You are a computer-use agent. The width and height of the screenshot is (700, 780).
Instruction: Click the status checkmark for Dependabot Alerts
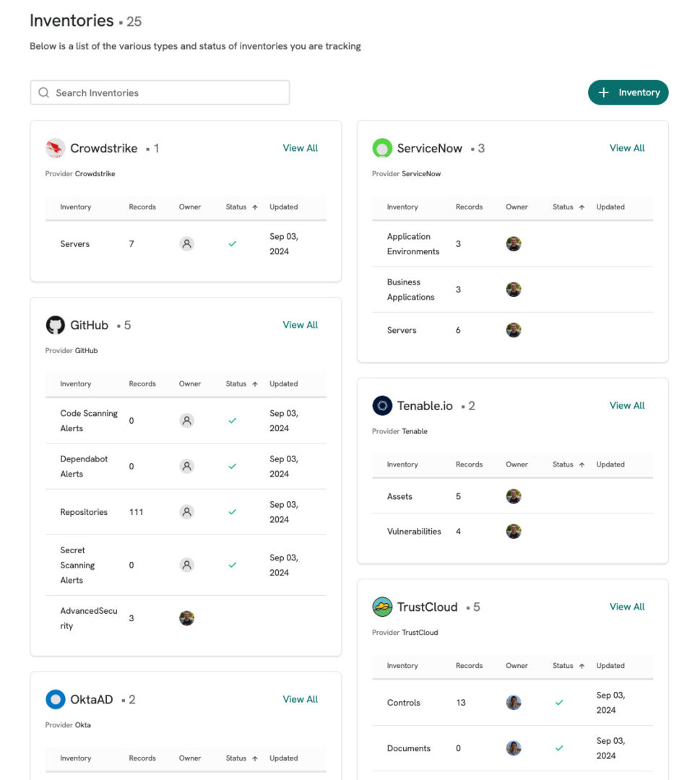click(x=233, y=466)
